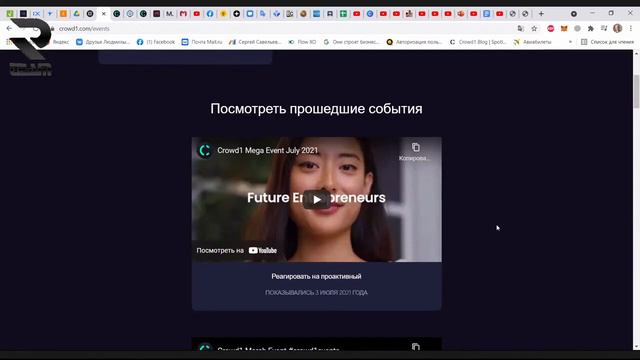The image size is (640, 360).
Task: Open the profile avatar menu
Action: point(618,29)
